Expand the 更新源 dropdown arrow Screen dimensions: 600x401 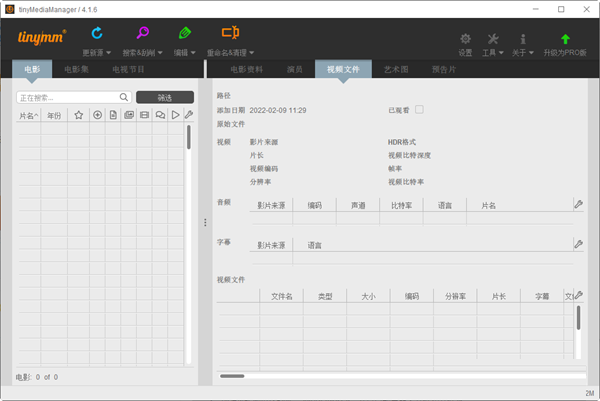pyautogui.click(x=108, y=52)
